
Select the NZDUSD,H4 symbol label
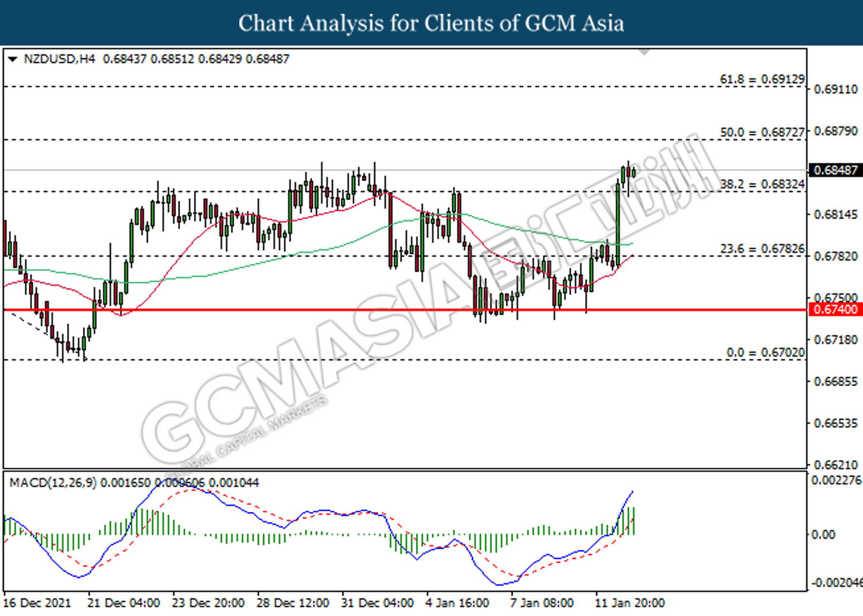59,59
